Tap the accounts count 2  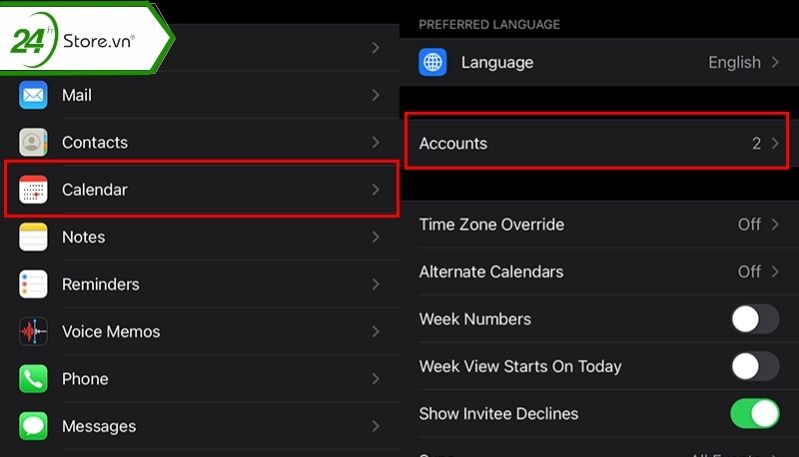[756, 144]
